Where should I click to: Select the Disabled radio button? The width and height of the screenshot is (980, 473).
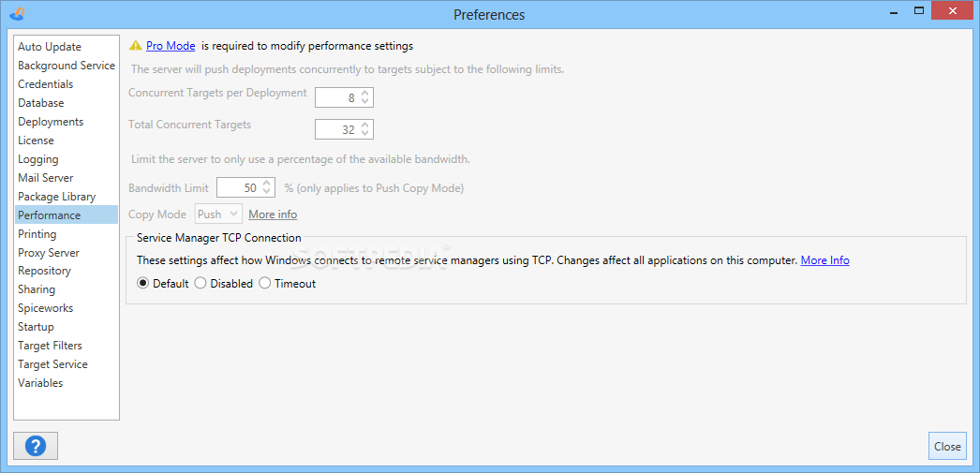[x=200, y=284]
